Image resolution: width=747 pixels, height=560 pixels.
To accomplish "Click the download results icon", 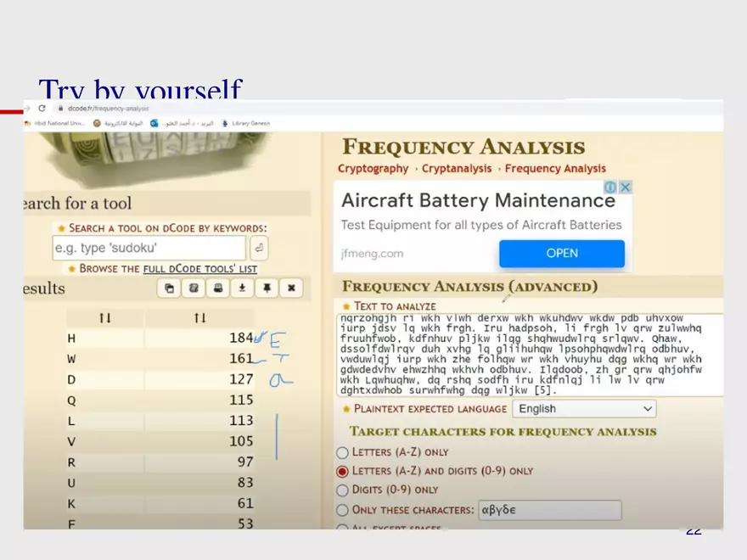I will point(242,288).
